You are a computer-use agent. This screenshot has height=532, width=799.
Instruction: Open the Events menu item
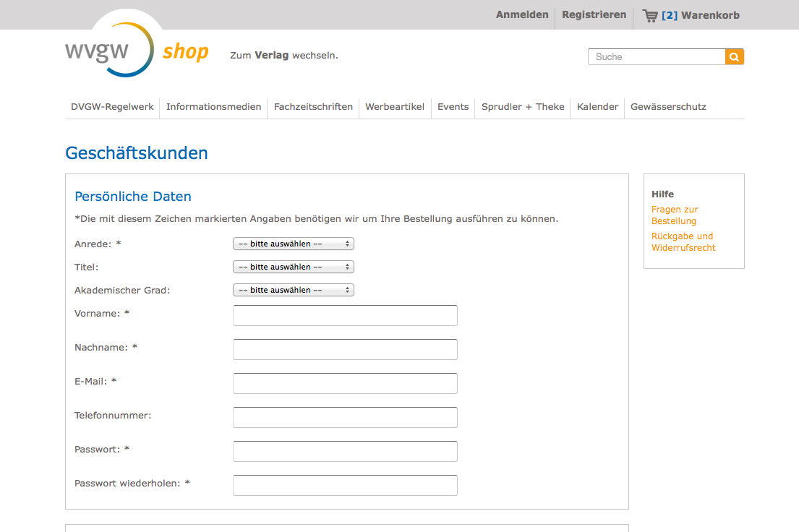(453, 106)
